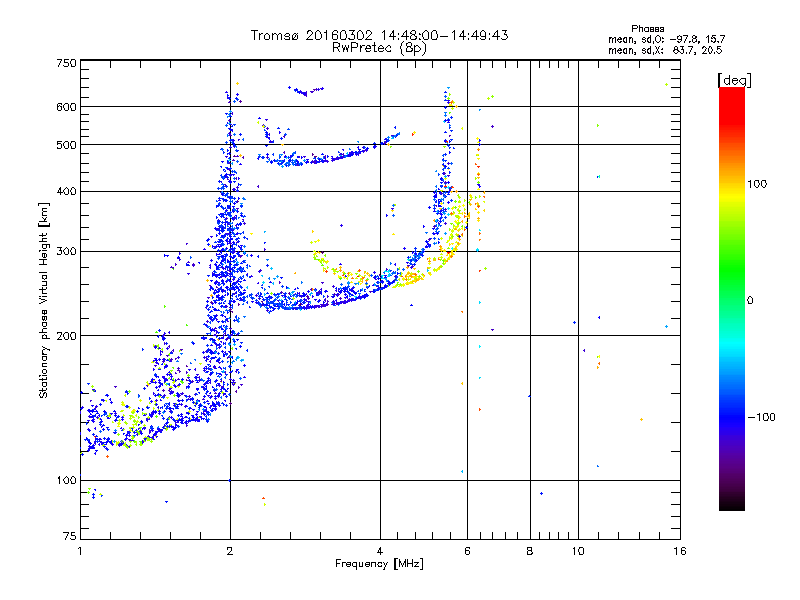800x600 pixels.
Task: Click the colorbar tick label '0'
Action: click(x=750, y=301)
